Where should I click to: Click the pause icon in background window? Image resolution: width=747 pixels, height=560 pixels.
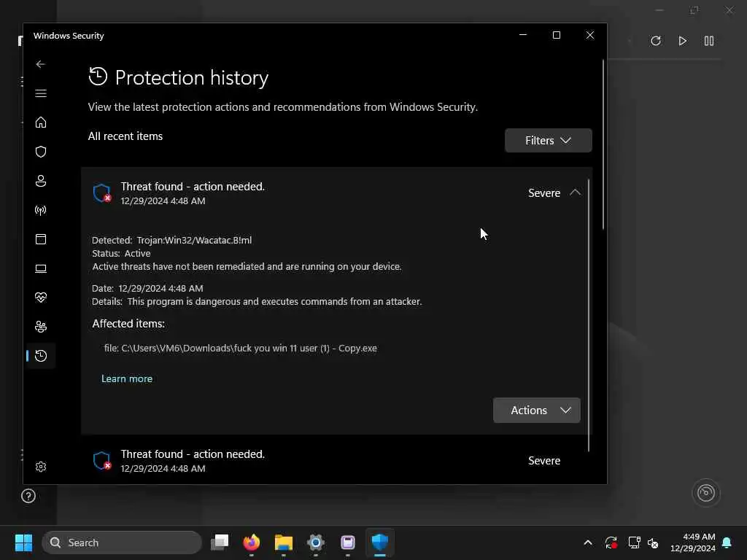pyautogui.click(x=709, y=41)
